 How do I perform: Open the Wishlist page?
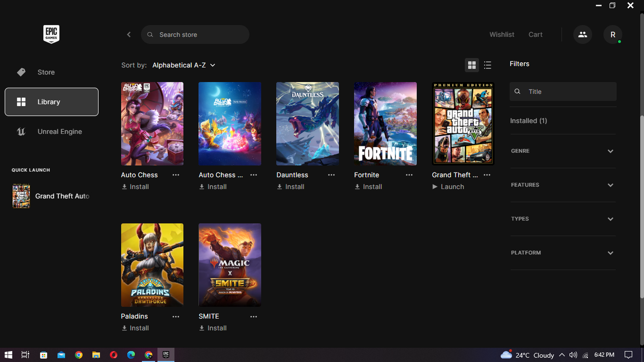click(x=502, y=35)
